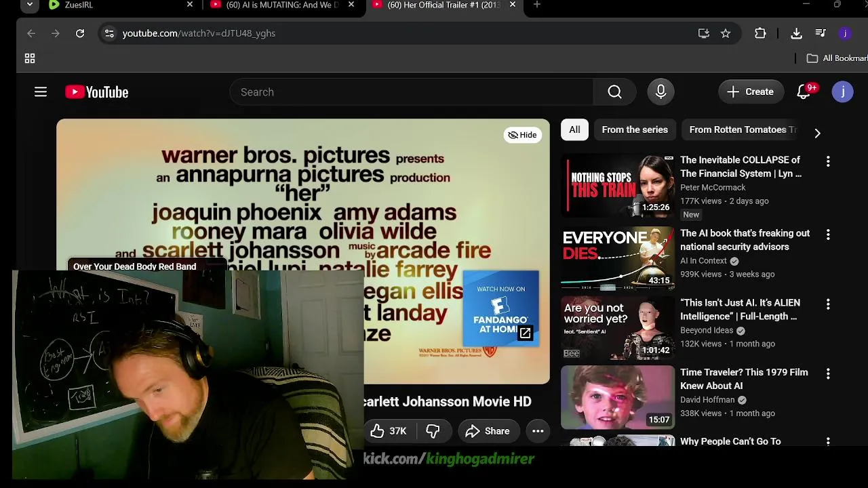This screenshot has height=488, width=868.
Task: Play the Are you not worried yet thumbnail
Action: point(618,329)
